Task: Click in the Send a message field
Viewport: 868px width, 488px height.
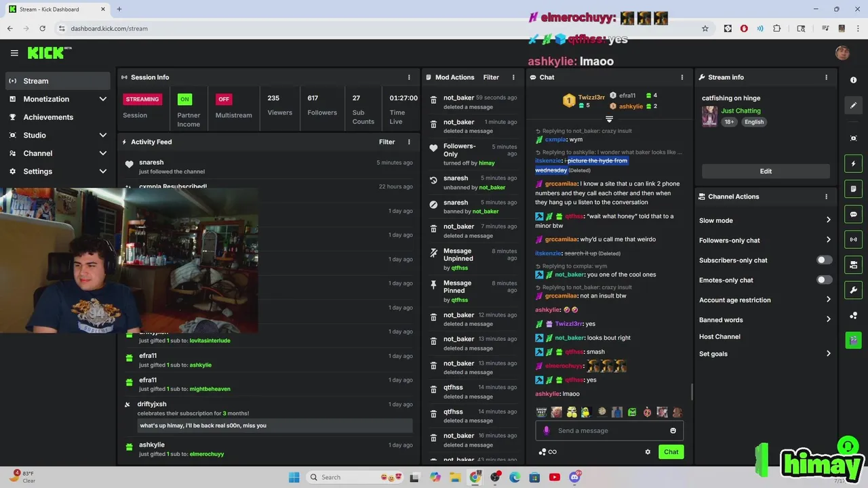Action: point(610,430)
